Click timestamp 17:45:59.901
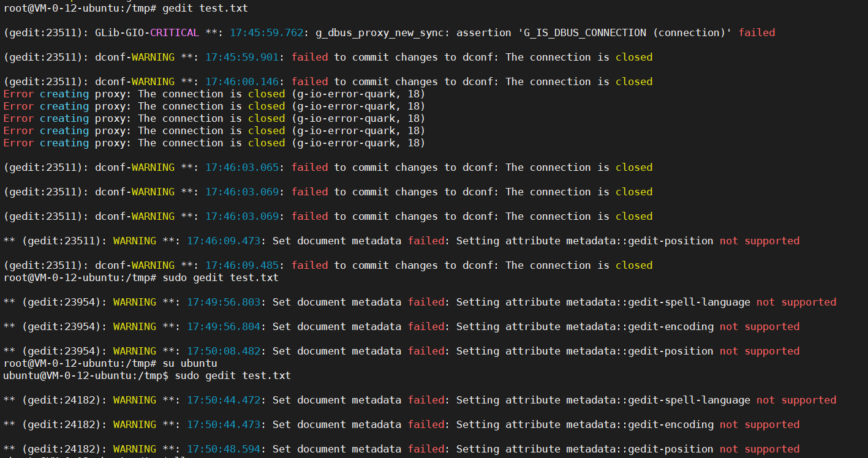The width and height of the screenshot is (868, 458). [242, 57]
